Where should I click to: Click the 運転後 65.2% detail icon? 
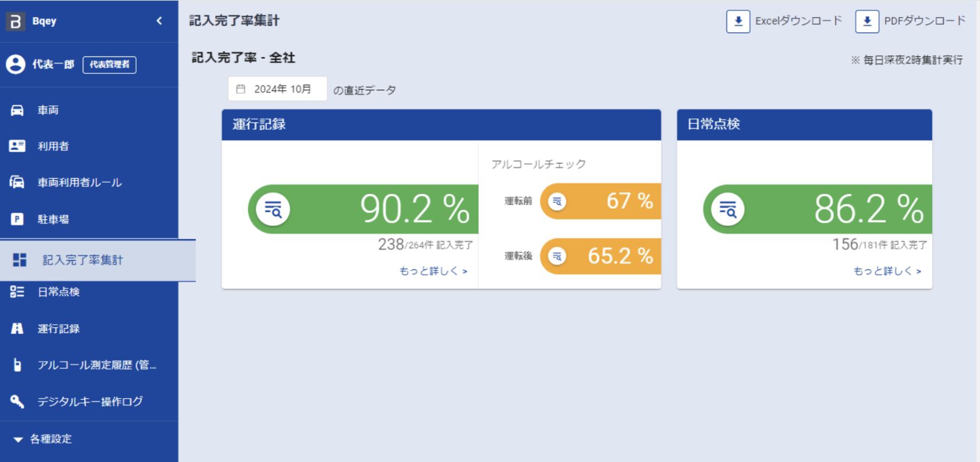pyautogui.click(x=557, y=256)
